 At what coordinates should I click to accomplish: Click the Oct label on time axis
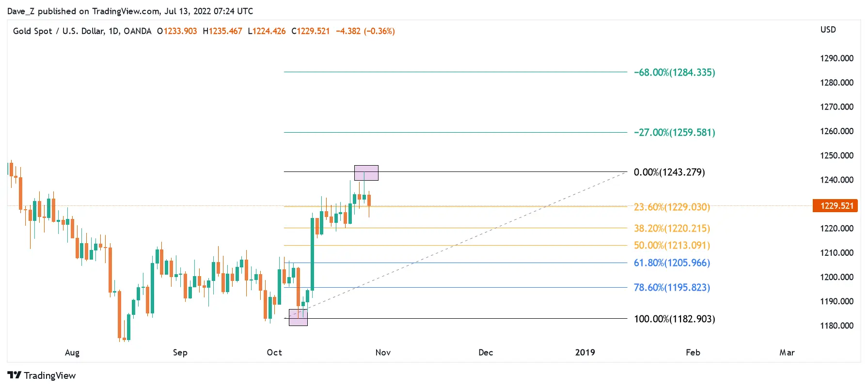(x=274, y=353)
